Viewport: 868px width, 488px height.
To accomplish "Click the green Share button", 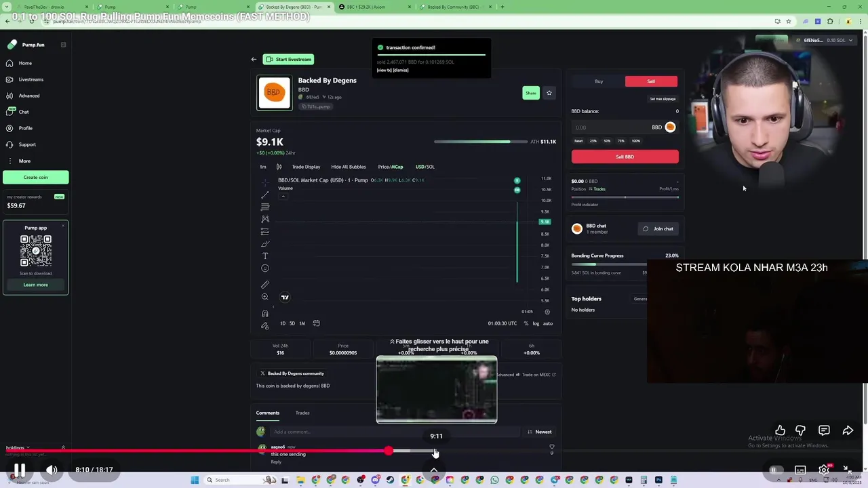I will [531, 93].
